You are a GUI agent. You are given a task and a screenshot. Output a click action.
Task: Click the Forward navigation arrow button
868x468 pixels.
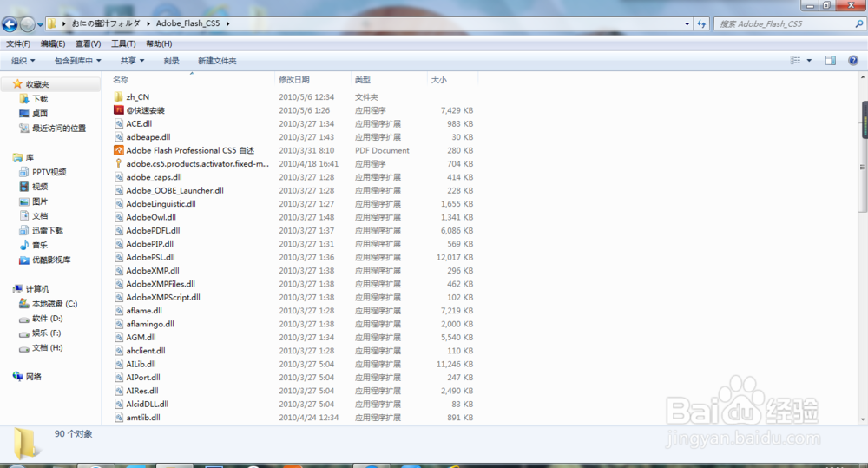pos(27,23)
